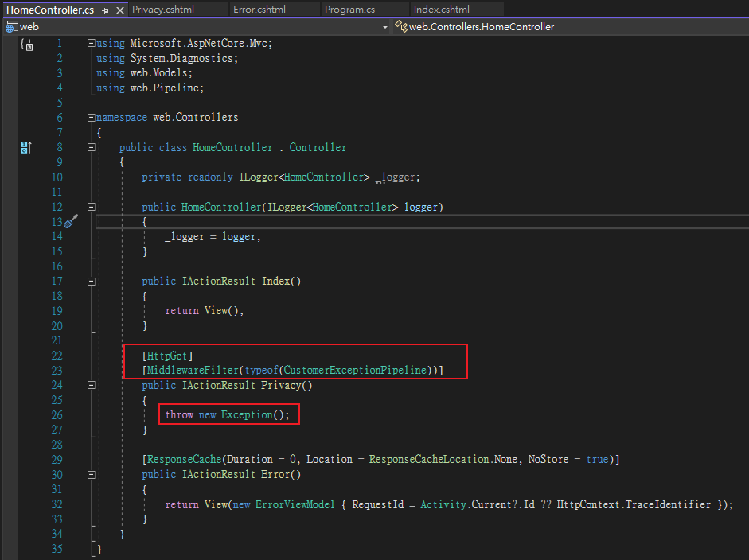Open the Index.cshtml tab
Image resolution: width=749 pixels, height=560 pixels.
[442, 9]
